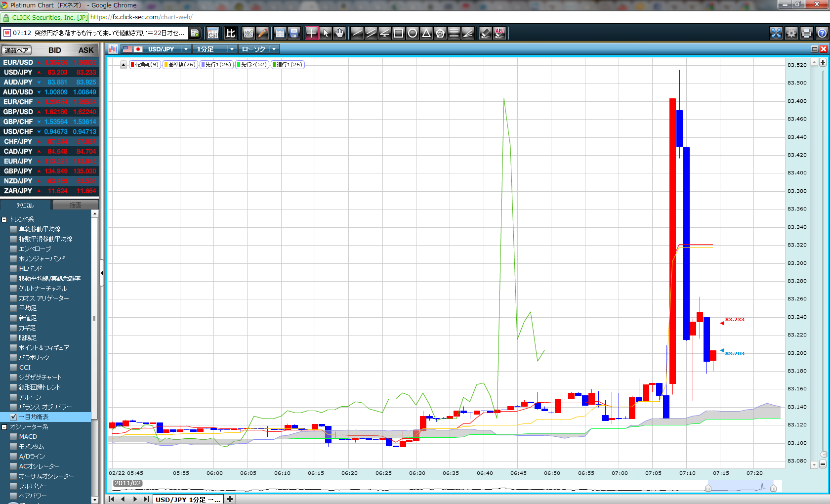This screenshot has height=504, width=830.
Task: Select the crosshair cursor tool
Action: tap(312, 33)
